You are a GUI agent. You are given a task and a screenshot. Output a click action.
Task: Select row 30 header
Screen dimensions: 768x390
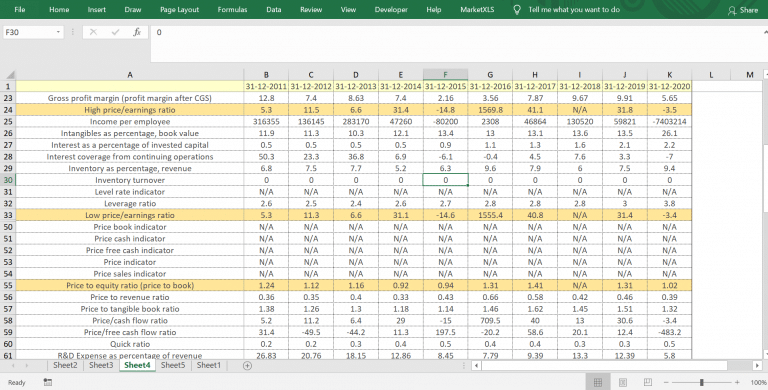pos(8,180)
